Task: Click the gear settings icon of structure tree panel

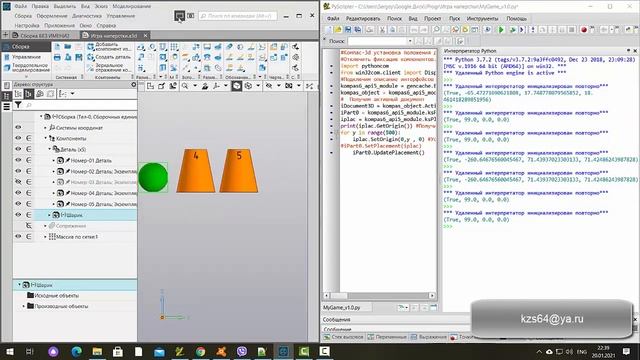Action: [133, 84]
